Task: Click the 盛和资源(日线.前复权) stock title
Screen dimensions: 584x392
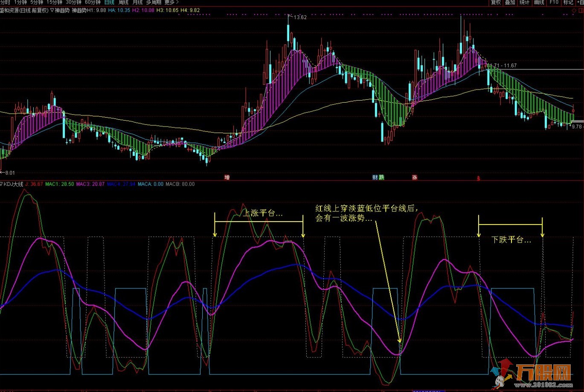Action: pos(24,10)
